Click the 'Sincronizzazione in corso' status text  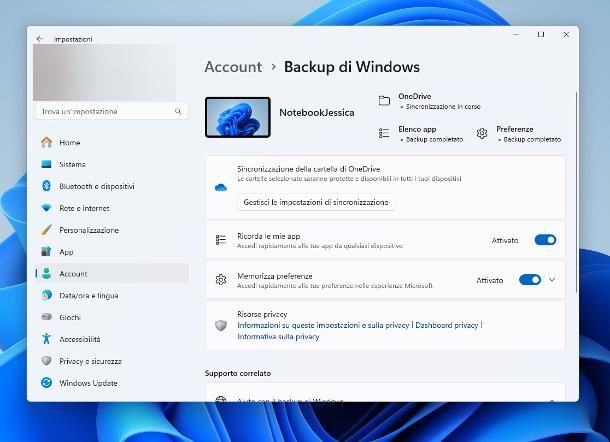pyautogui.click(x=443, y=107)
